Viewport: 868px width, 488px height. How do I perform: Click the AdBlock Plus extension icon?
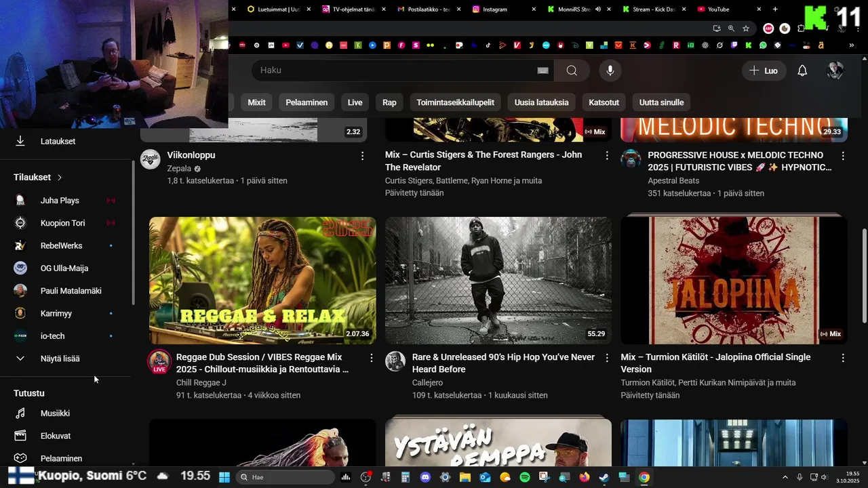point(768,28)
